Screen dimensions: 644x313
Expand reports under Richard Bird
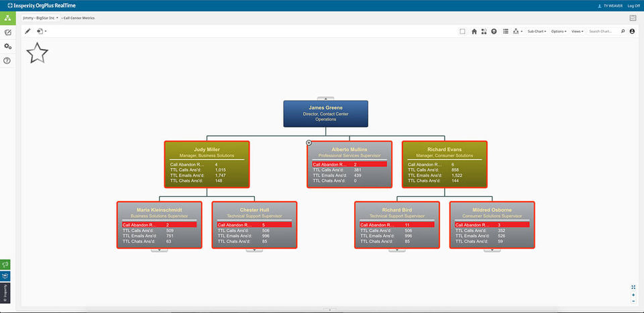pyautogui.click(x=396, y=250)
